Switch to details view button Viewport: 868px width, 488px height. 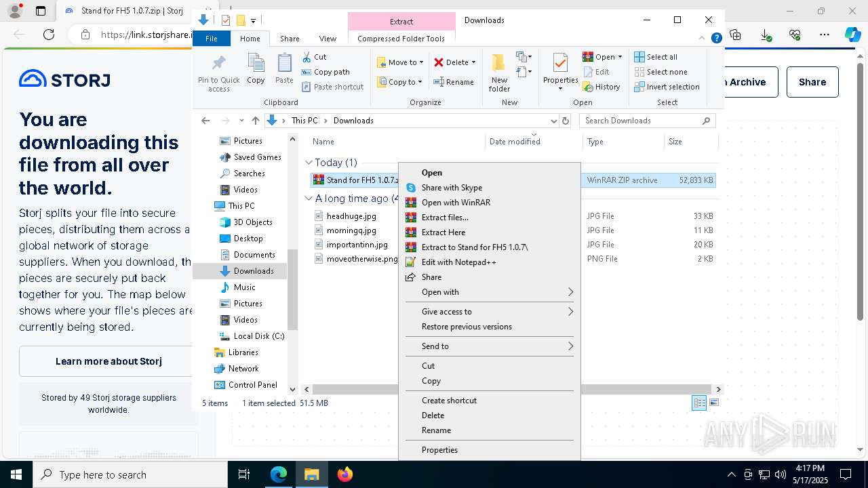click(699, 403)
